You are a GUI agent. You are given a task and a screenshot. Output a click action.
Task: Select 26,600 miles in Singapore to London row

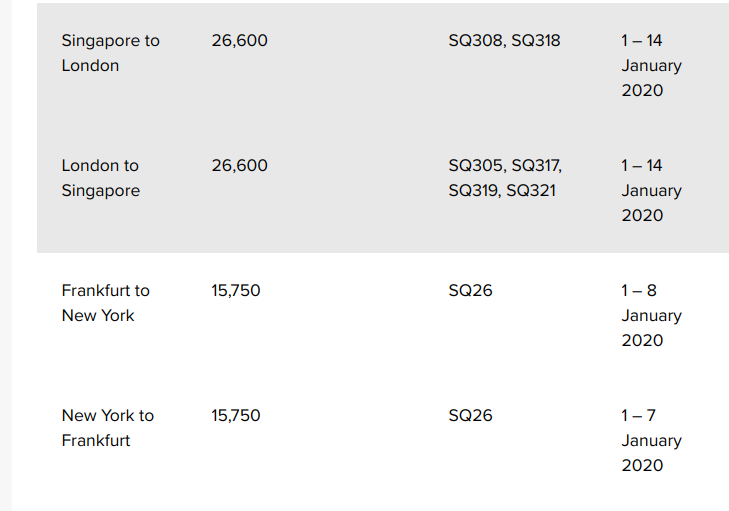[239, 41]
